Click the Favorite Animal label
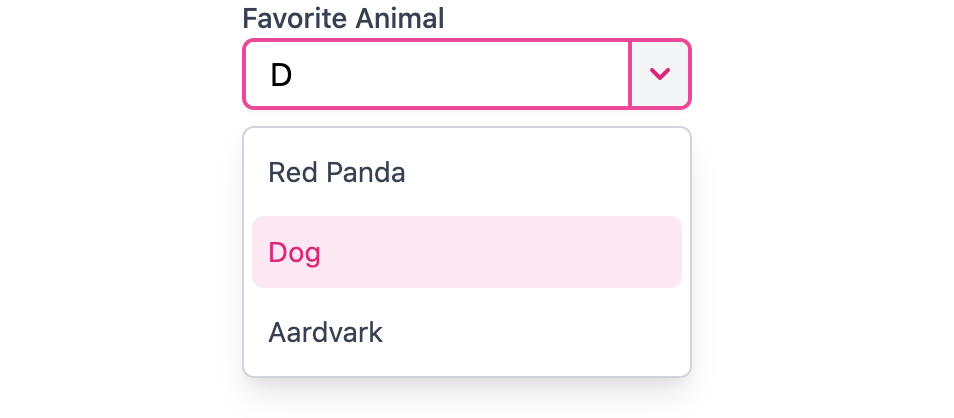The height and width of the screenshot is (418, 954). pyautogui.click(x=343, y=18)
